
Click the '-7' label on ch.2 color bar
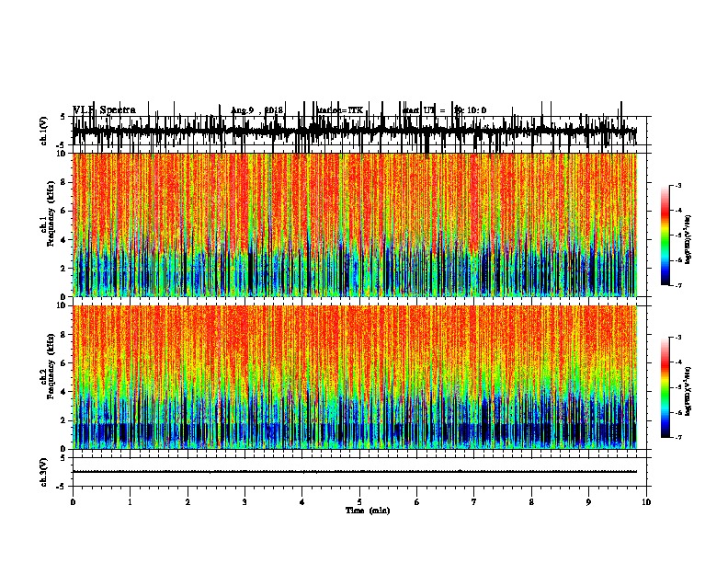point(677,438)
